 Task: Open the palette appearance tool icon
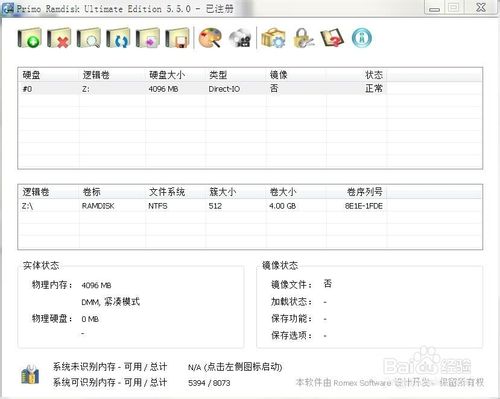210,38
